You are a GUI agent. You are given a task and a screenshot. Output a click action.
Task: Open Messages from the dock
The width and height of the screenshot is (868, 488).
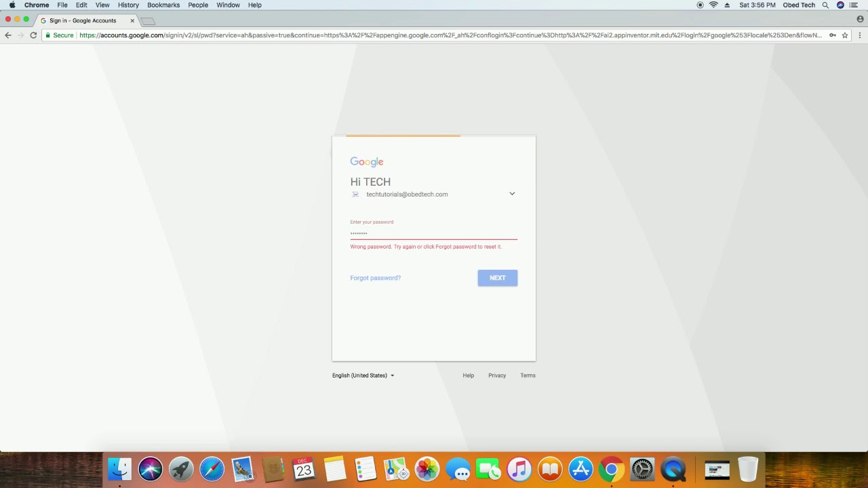[458, 469]
